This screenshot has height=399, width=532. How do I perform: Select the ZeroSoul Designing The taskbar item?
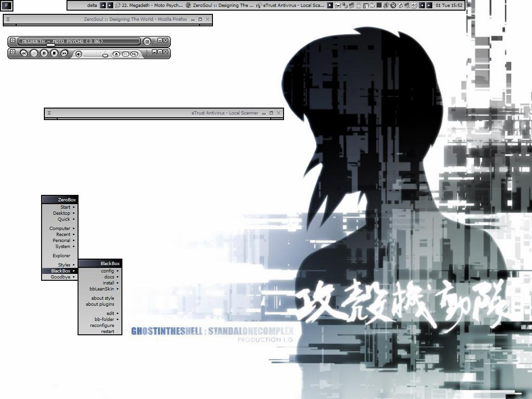pos(220,6)
